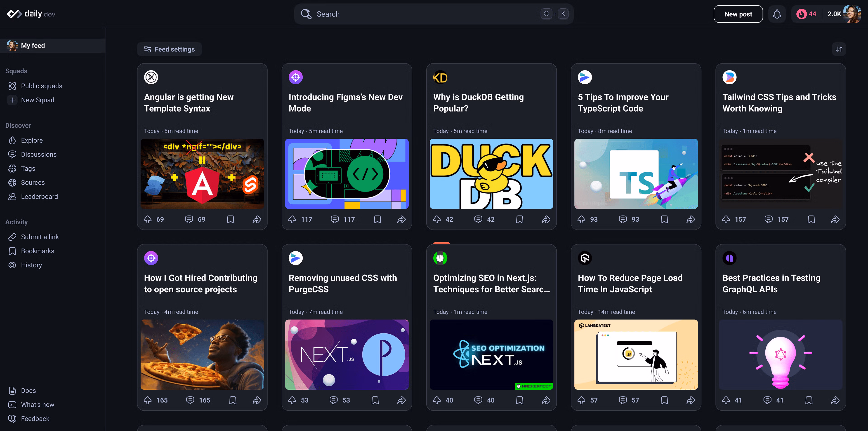Click the notifications bell icon

pos(777,14)
